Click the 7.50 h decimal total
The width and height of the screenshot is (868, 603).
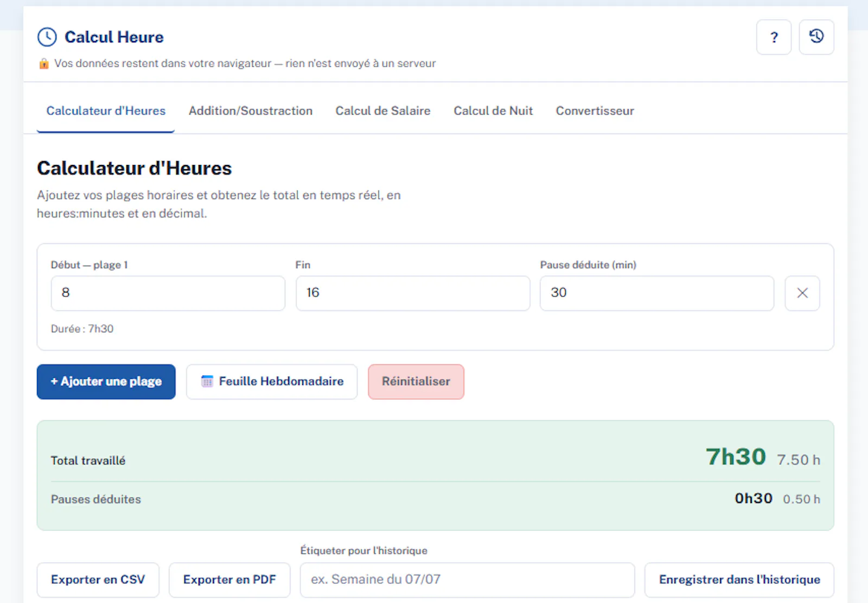click(799, 460)
